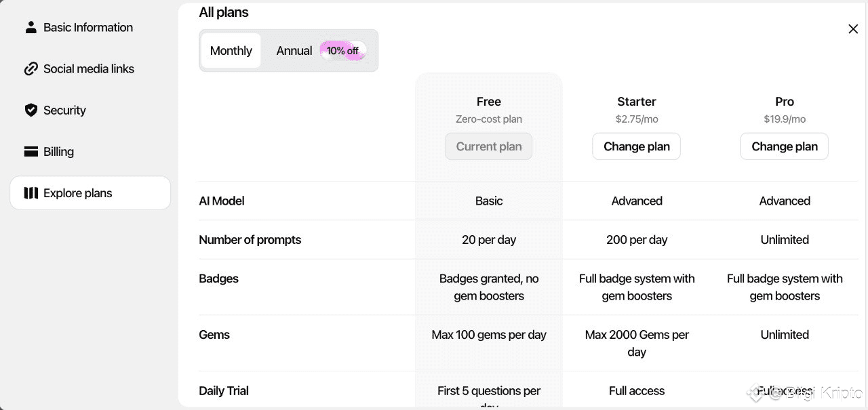868x410 pixels.
Task: Go to the Security settings
Action: click(x=64, y=110)
